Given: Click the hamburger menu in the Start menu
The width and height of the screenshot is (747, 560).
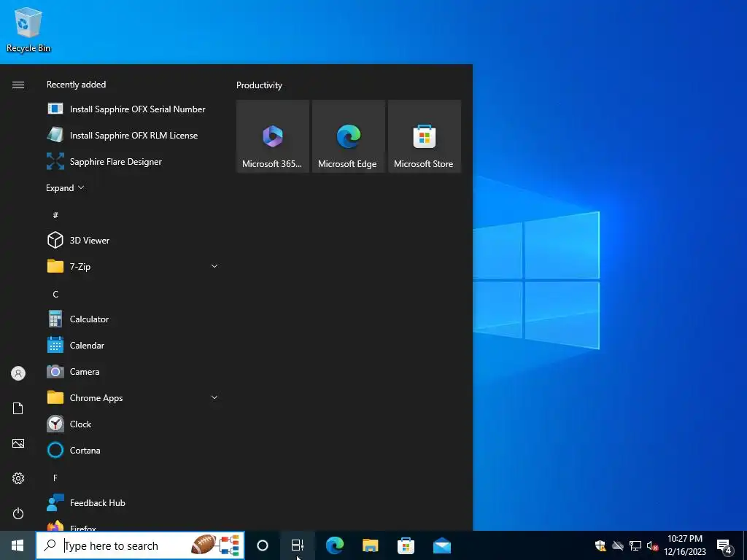Looking at the screenshot, I should (x=18, y=85).
